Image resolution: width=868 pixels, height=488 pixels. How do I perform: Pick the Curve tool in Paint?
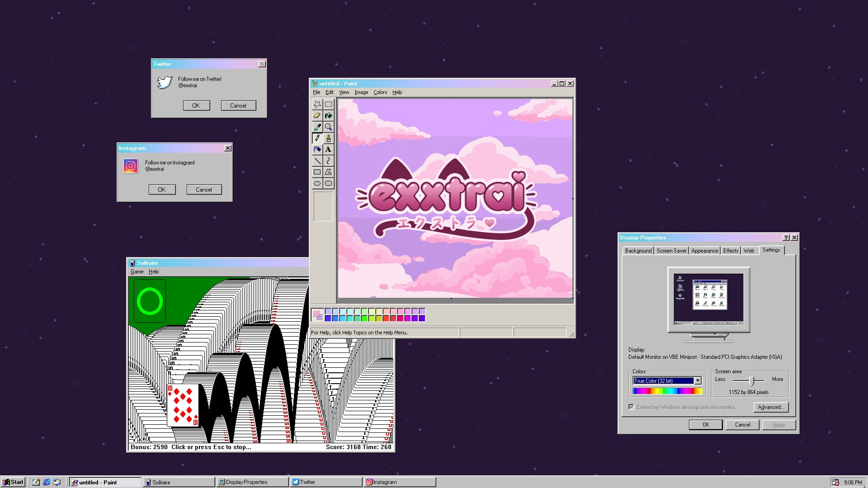click(329, 161)
